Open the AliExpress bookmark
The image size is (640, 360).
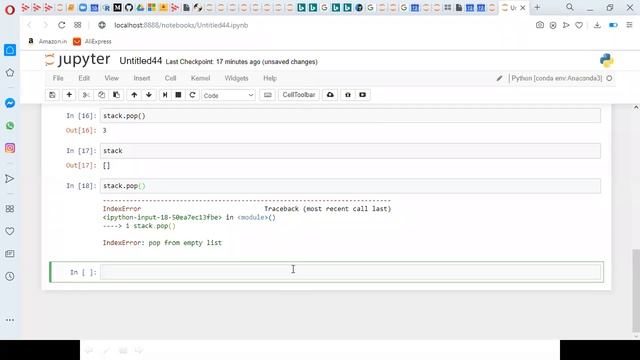pos(92,41)
